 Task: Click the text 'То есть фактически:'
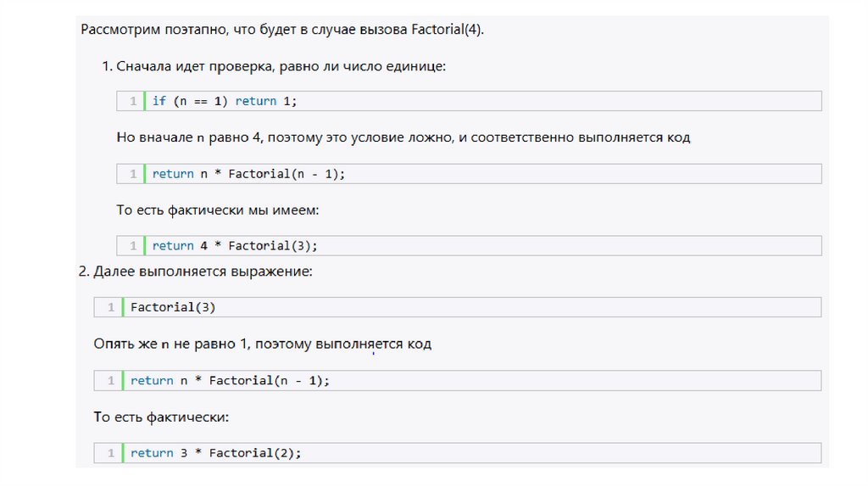[x=161, y=417]
